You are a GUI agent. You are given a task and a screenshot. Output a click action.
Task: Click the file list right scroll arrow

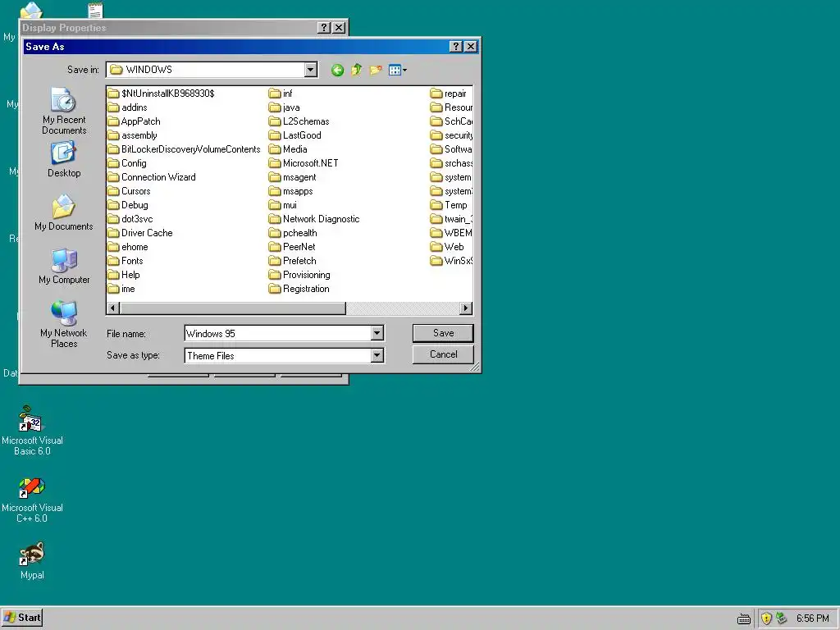pos(466,308)
